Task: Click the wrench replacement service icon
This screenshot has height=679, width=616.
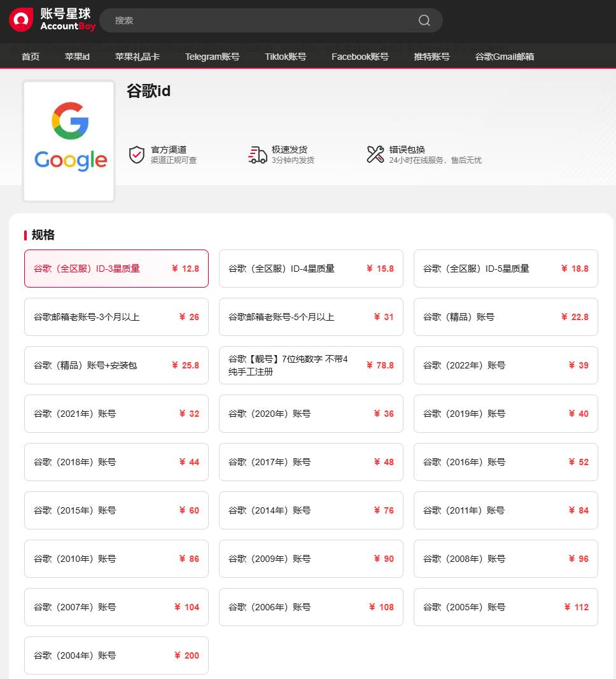Action: point(375,154)
